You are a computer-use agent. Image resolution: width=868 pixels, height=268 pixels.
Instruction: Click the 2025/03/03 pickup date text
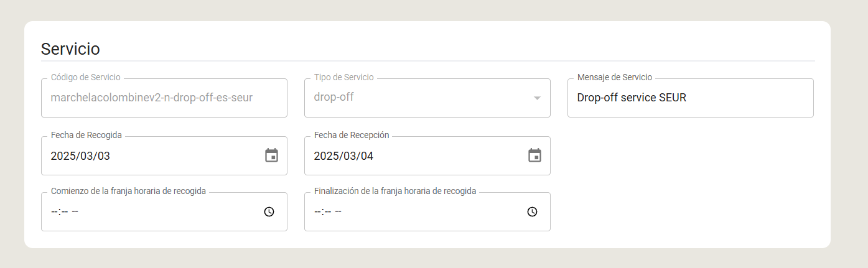coord(80,155)
